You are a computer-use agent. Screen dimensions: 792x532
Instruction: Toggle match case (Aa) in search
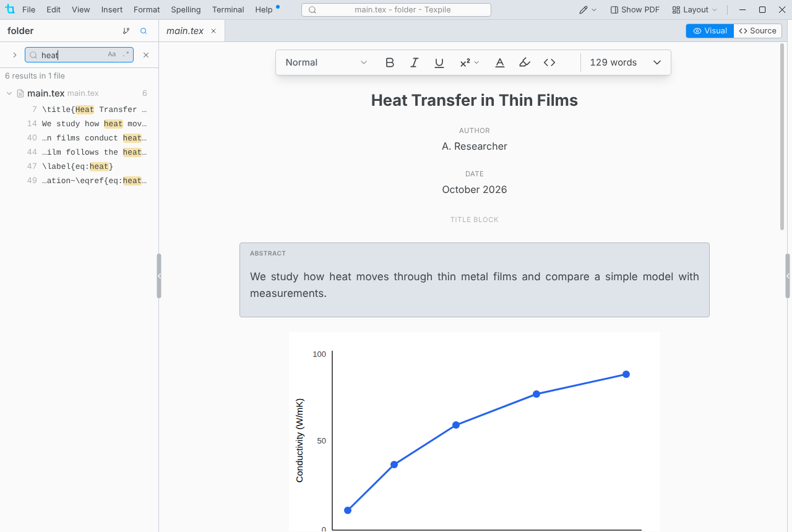click(x=112, y=54)
